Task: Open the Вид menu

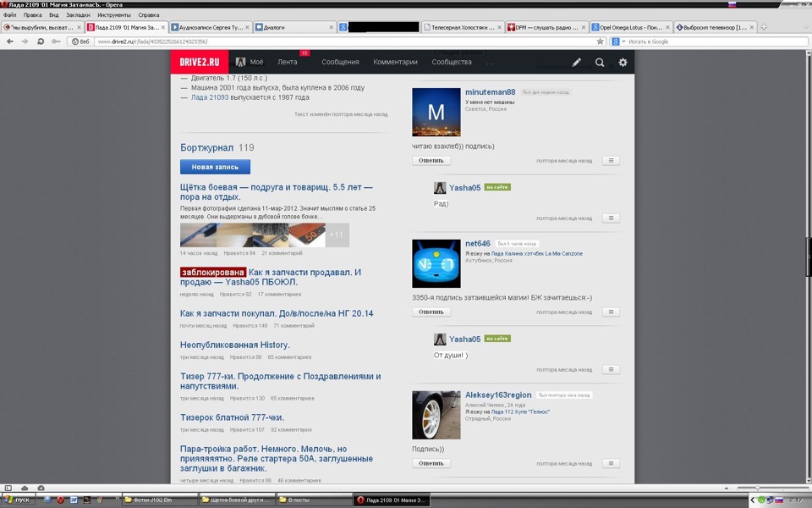Action: click(x=54, y=15)
